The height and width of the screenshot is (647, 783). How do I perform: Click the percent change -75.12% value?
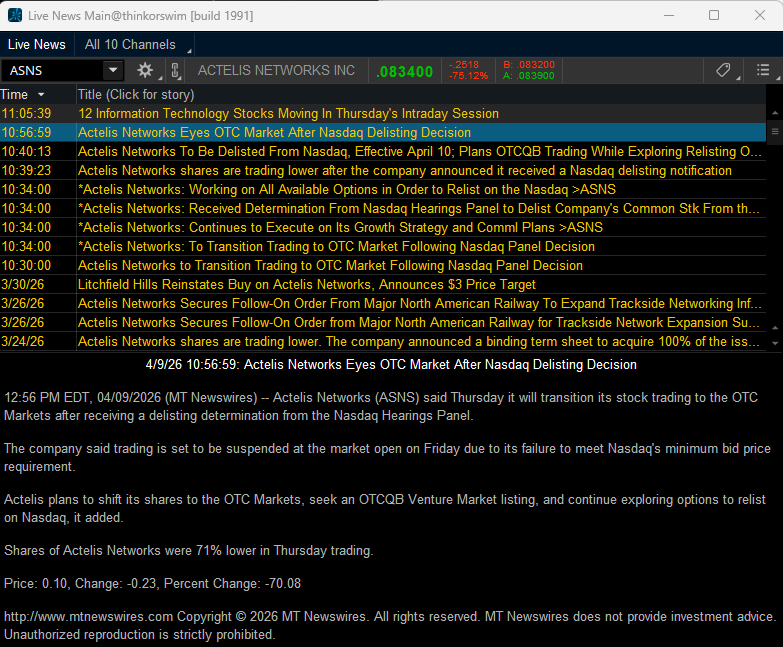(468, 76)
